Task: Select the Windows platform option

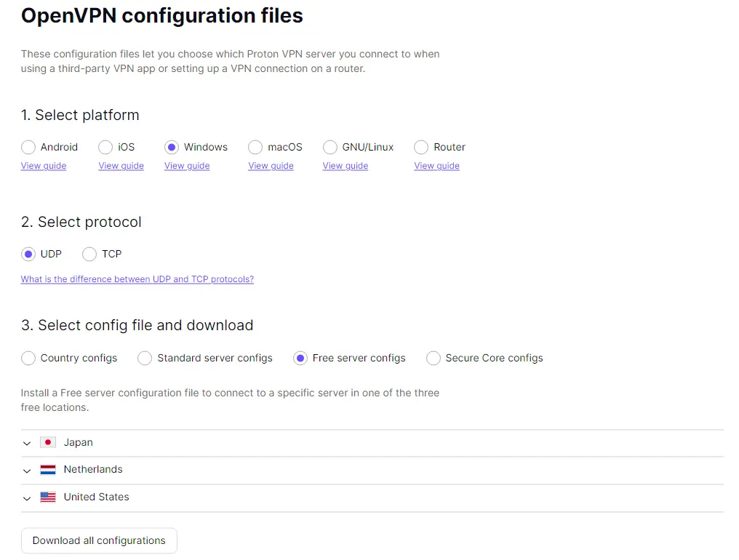Action: point(172,147)
